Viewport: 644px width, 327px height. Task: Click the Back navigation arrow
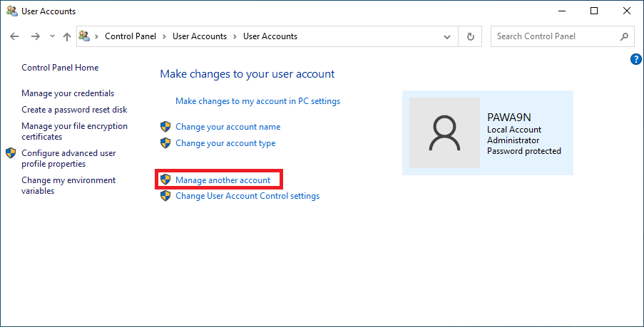point(14,36)
